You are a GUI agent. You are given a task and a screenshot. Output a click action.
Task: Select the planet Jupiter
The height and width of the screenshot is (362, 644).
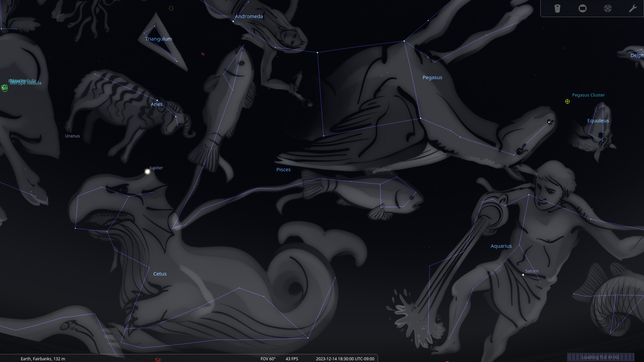coord(148,172)
